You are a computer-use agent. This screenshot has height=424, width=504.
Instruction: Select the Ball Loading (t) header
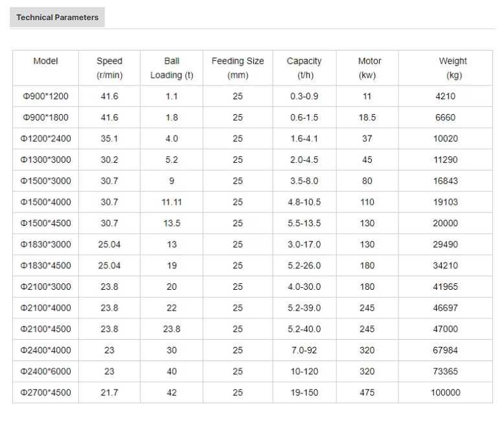click(x=171, y=68)
